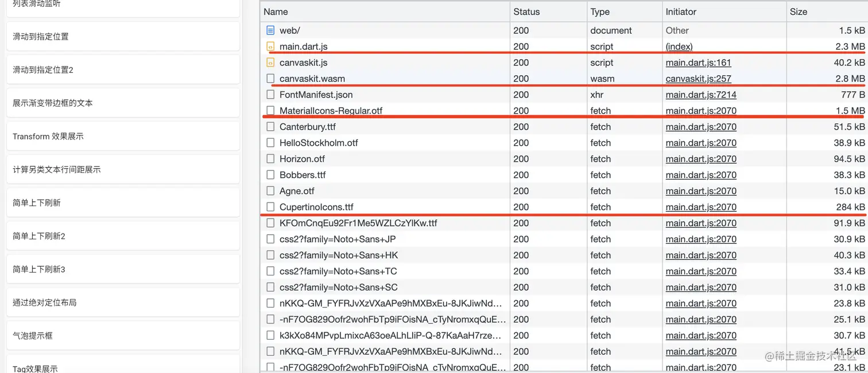Click the file icon beside CupertinoIcons.ttf

(270, 207)
